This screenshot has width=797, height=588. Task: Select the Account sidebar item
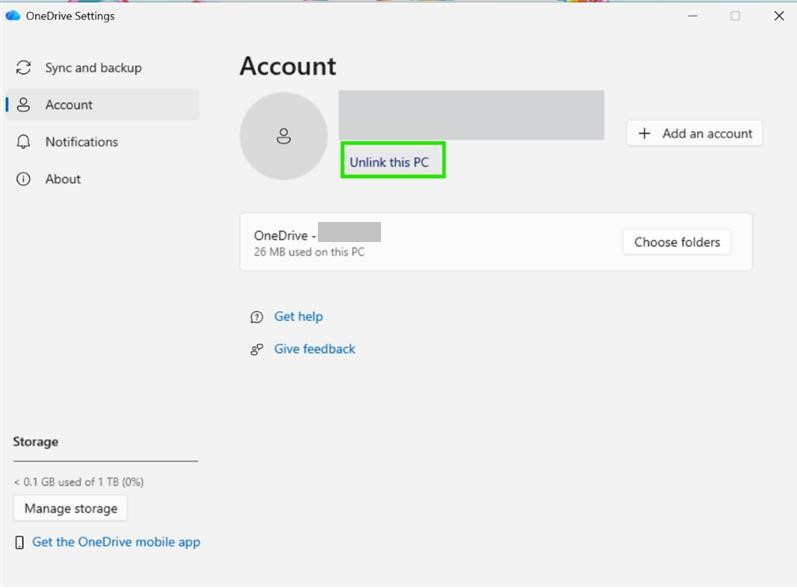102,105
